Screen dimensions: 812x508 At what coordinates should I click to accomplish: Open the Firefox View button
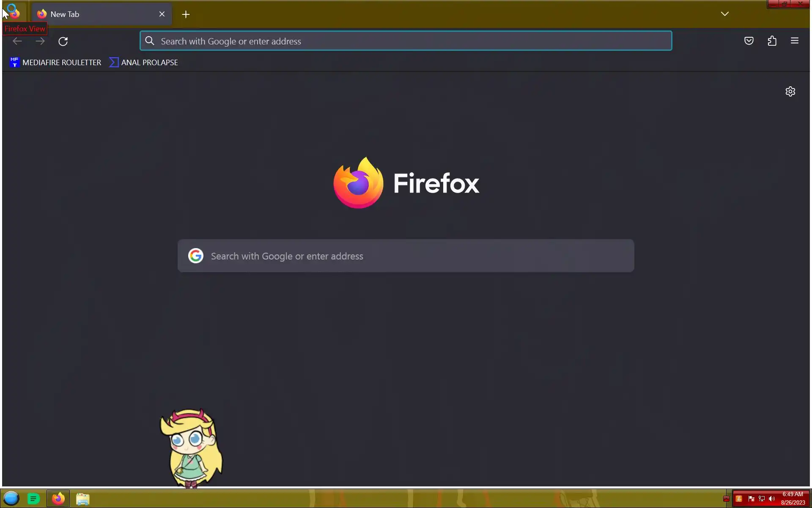[x=14, y=13]
